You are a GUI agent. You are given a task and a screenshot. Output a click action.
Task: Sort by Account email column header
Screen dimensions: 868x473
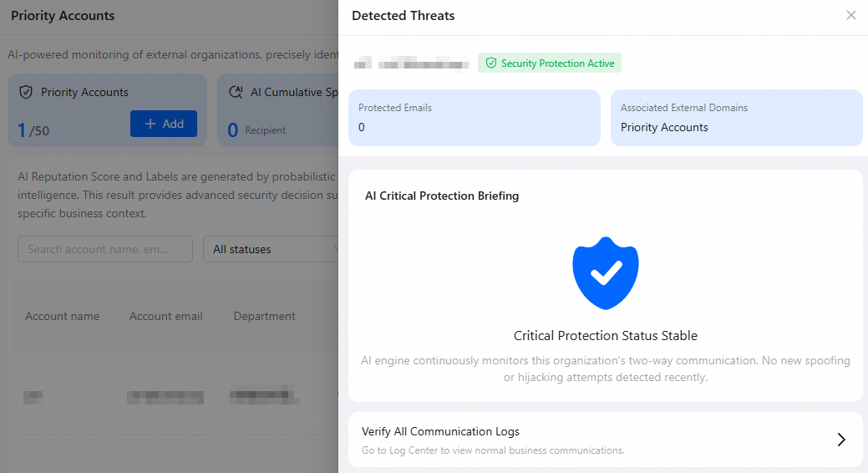coord(166,316)
